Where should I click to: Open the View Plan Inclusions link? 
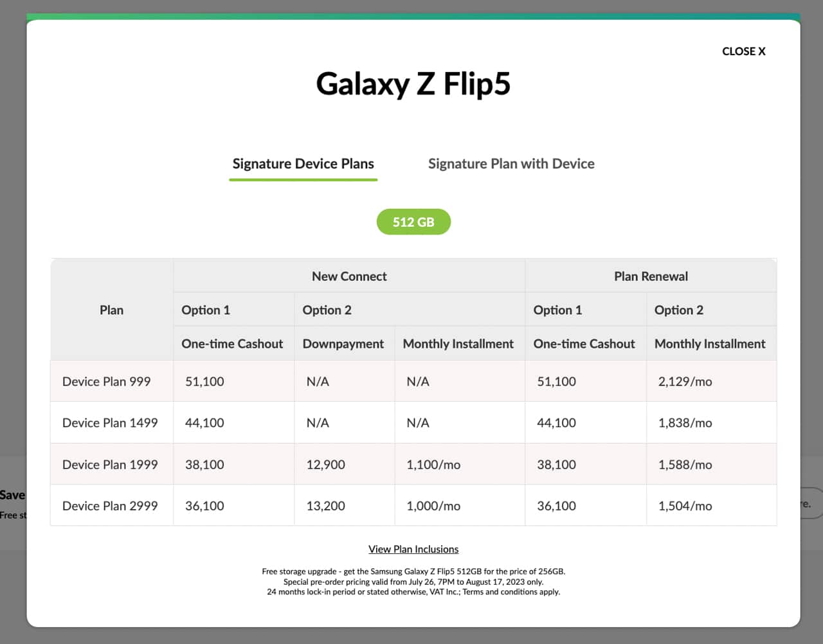(413, 549)
